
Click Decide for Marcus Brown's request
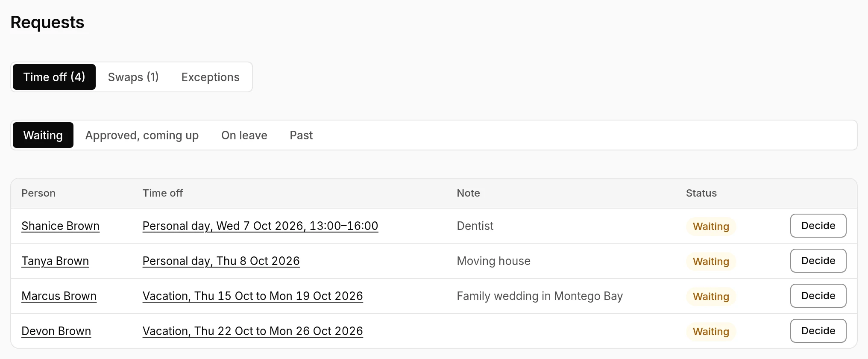(818, 296)
